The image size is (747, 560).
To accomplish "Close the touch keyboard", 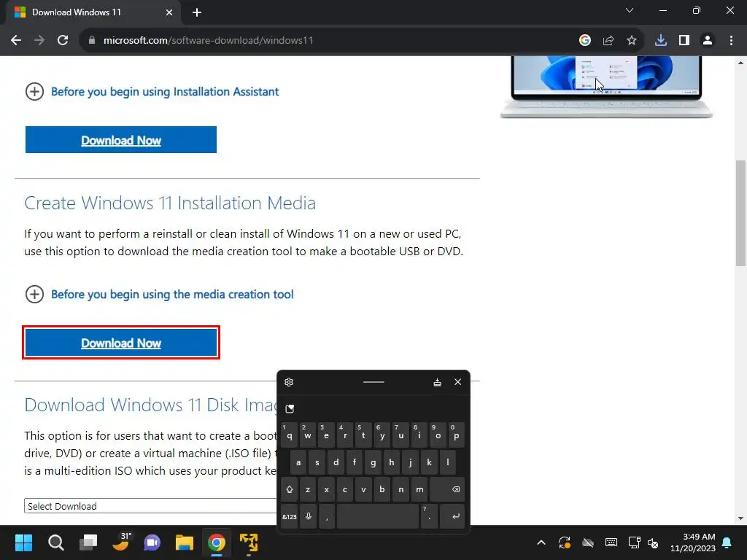I will [458, 382].
